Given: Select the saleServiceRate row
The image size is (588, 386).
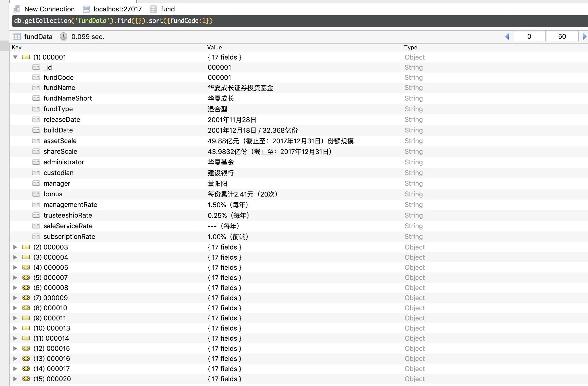Looking at the screenshot, I should click(299, 226).
